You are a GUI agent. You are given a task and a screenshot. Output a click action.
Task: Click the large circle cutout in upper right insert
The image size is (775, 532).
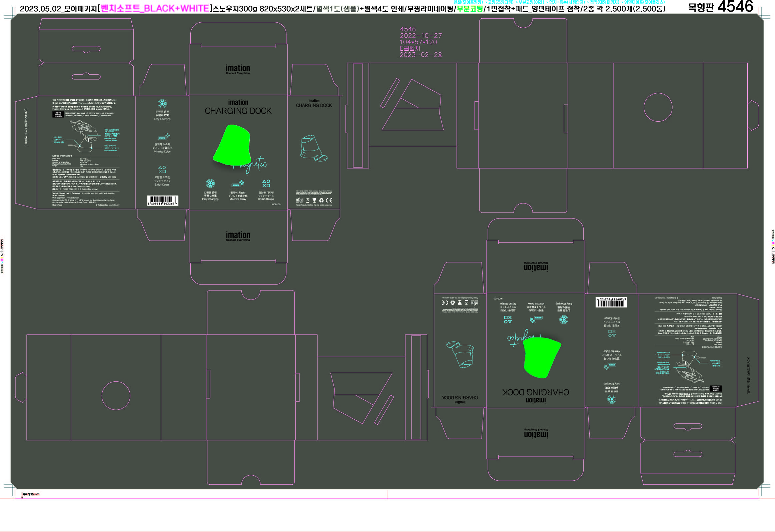658,107
